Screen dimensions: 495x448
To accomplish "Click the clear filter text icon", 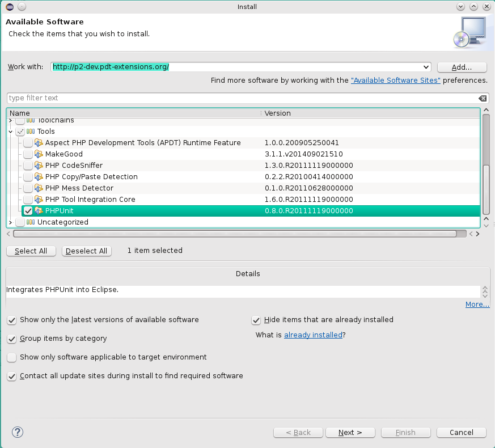I will 482,98.
